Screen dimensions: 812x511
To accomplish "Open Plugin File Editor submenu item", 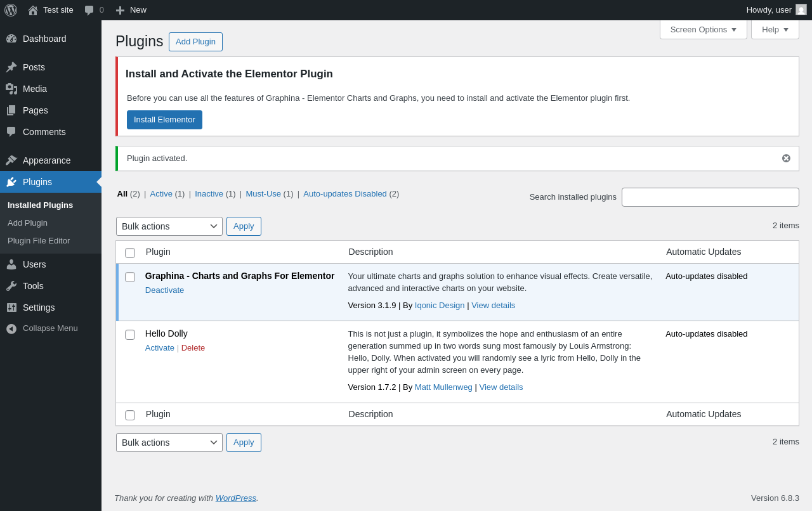I will pyautogui.click(x=39, y=241).
